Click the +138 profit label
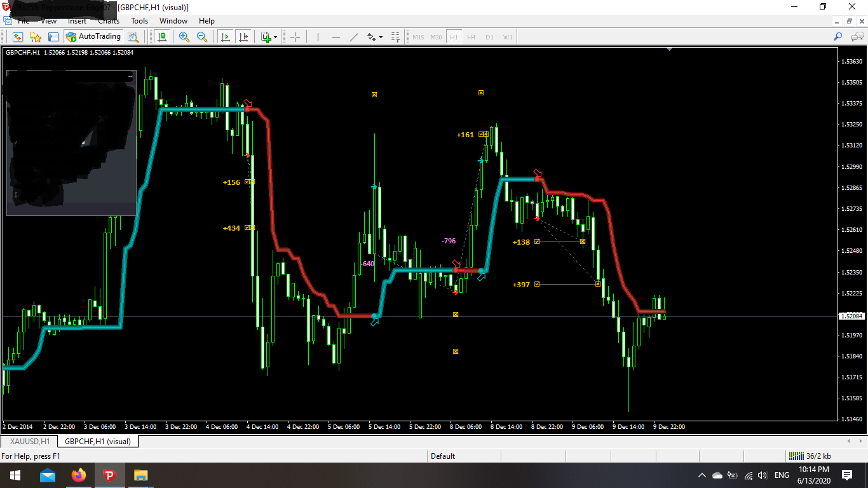The height and width of the screenshot is (488, 868). click(521, 242)
